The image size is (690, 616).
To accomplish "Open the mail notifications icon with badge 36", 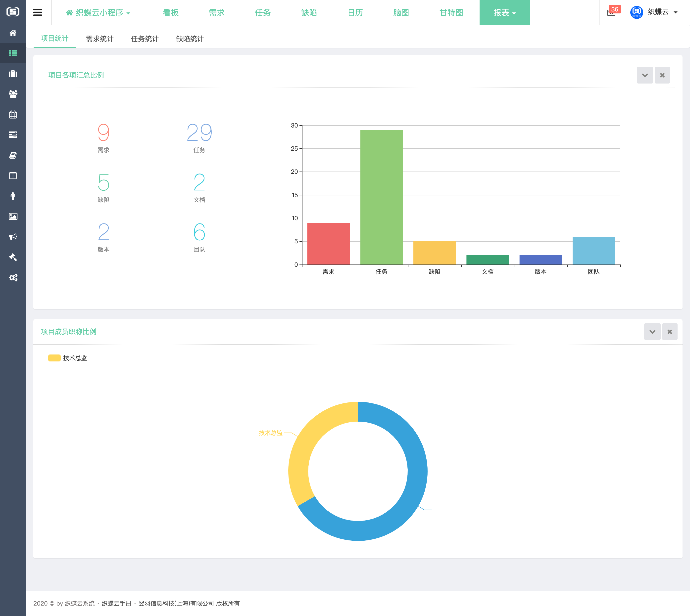I will point(611,13).
